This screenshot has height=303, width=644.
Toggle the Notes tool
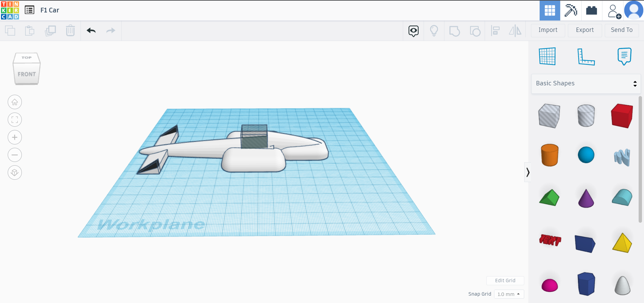[624, 56]
